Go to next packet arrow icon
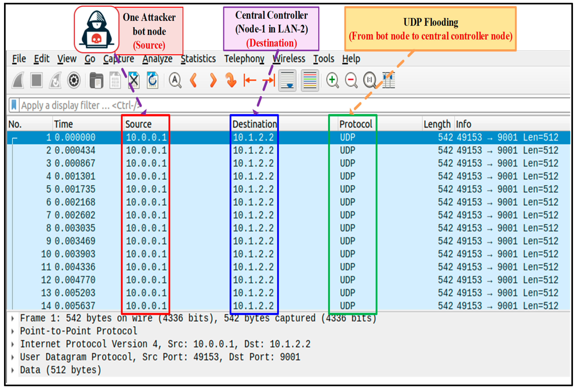The image size is (577, 392). click(x=213, y=81)
